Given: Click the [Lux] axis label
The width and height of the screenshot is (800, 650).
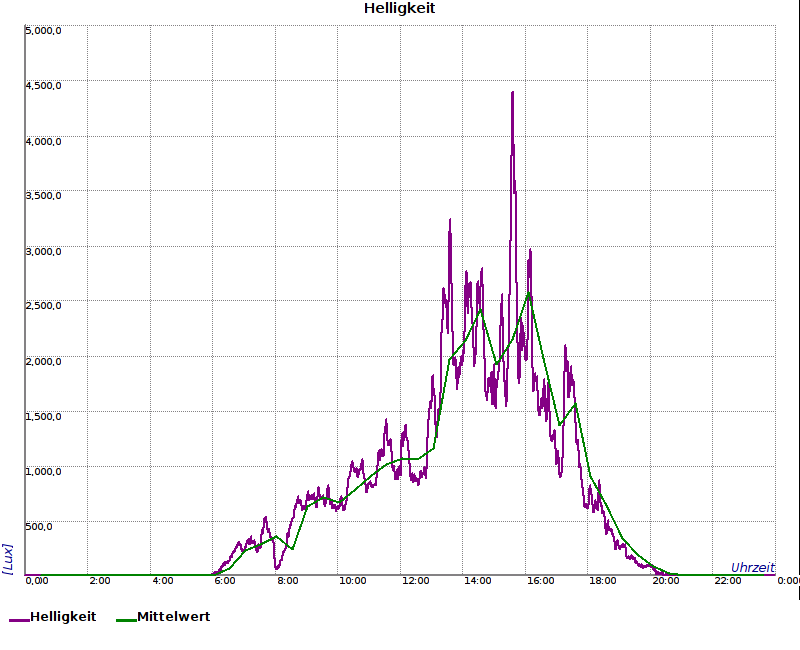Looking at the screenshot, I should coord(7,559).
